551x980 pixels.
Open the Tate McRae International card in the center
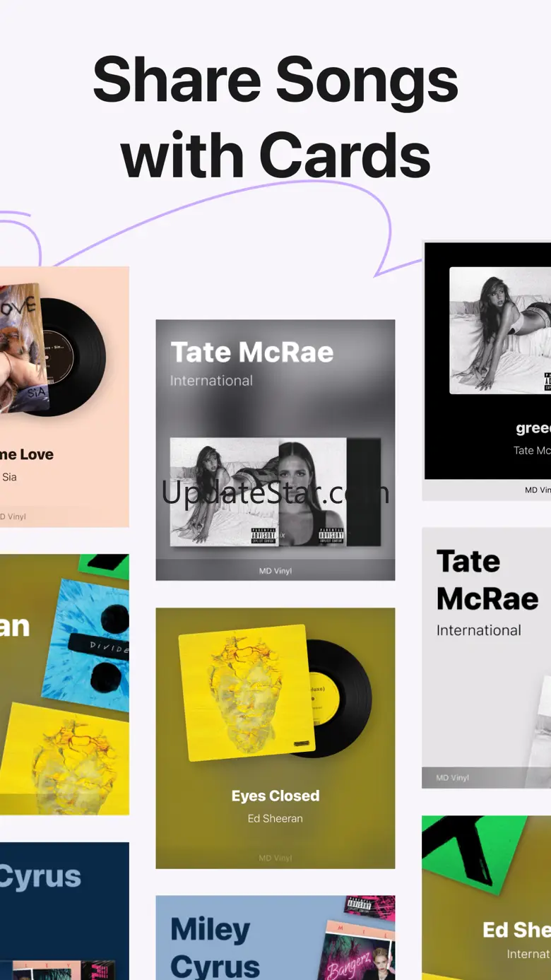click(275, 450)
